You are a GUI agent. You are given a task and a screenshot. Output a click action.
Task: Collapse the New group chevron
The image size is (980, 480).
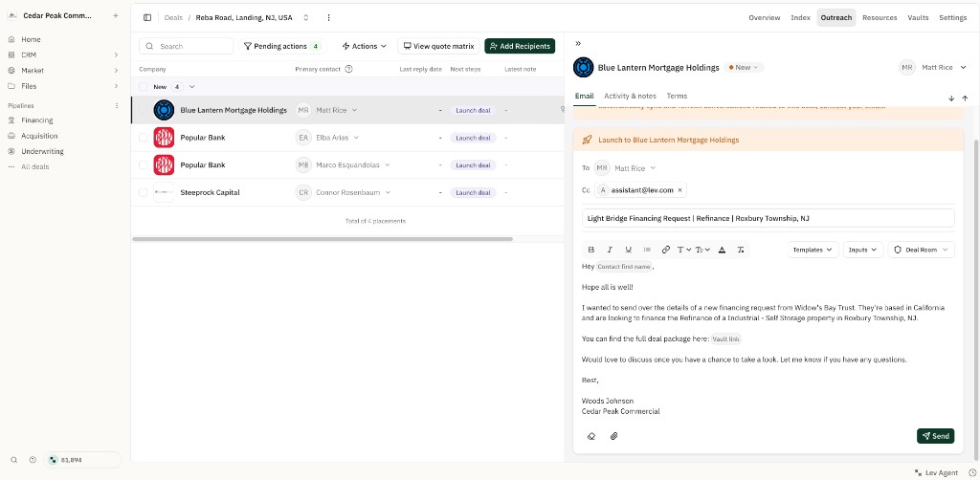[191, 87]
